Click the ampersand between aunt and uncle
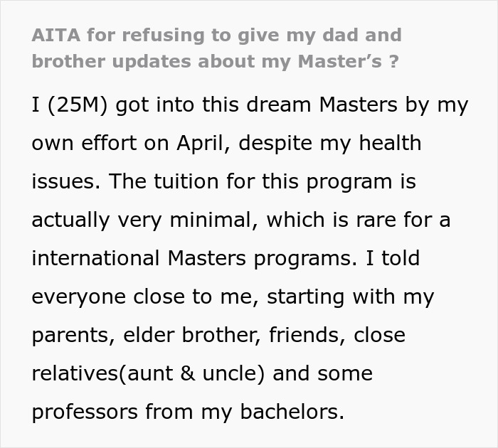The image size is (498, 448). point(188,373)
